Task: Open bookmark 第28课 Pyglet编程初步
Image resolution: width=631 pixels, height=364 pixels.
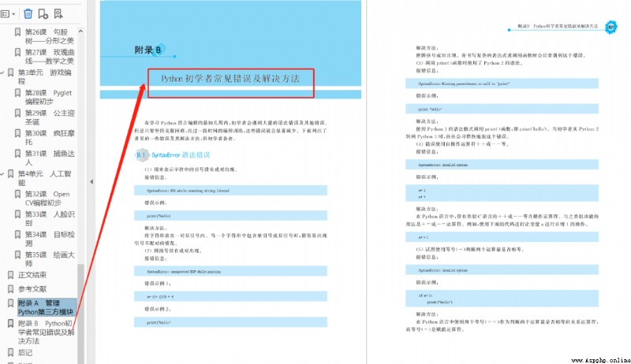Action: 48,97
